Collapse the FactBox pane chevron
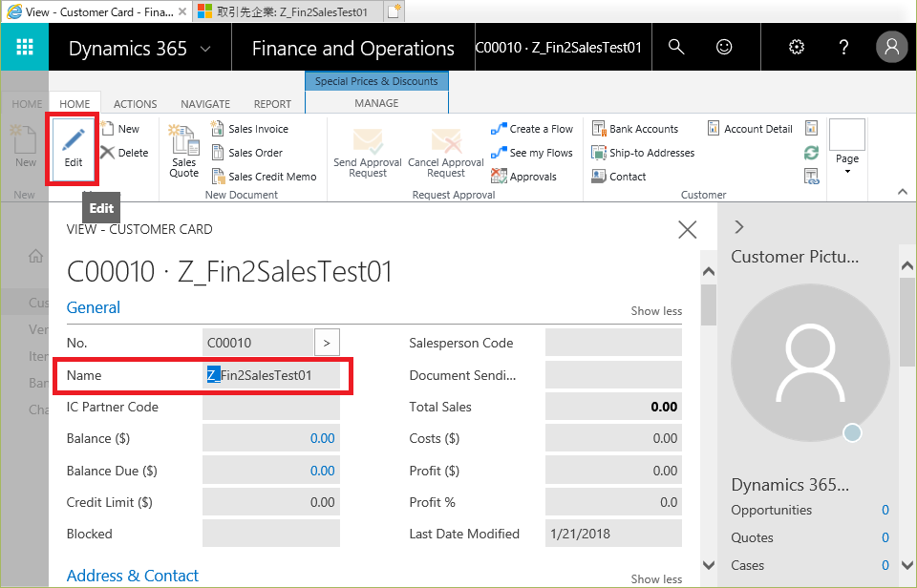The image size is (917, 588). 739,227
